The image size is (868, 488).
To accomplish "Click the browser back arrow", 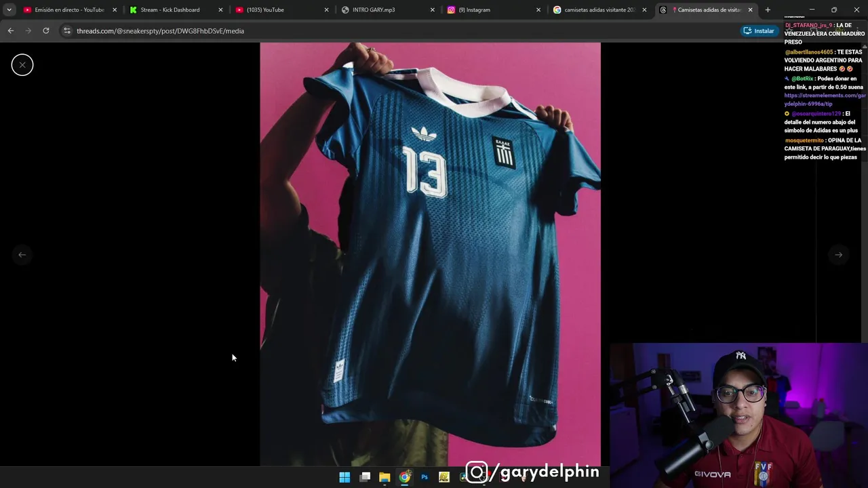I will (x=10, y=30).
